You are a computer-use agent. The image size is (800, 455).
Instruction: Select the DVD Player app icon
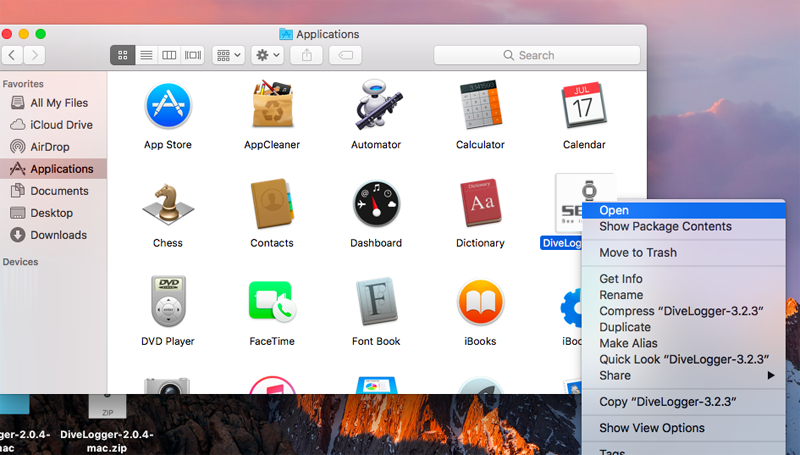tap(168, 301)
